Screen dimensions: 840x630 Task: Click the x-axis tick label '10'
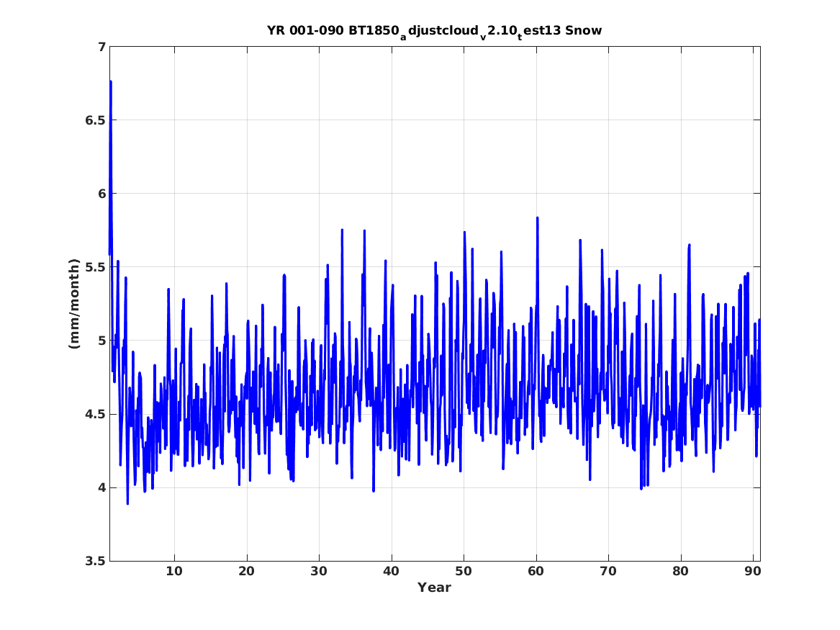174,571
